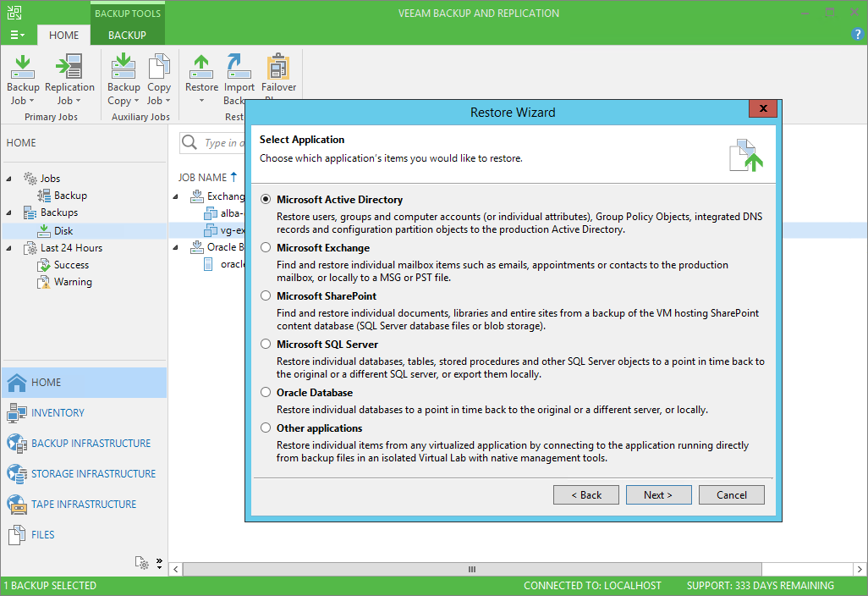Click the Import Backup ribbon icon
868x596 pixels.
click(239, 67)
